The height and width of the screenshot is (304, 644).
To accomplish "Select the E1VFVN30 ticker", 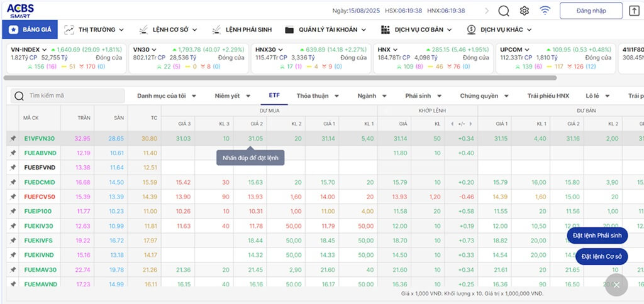I will click(40, 139).
